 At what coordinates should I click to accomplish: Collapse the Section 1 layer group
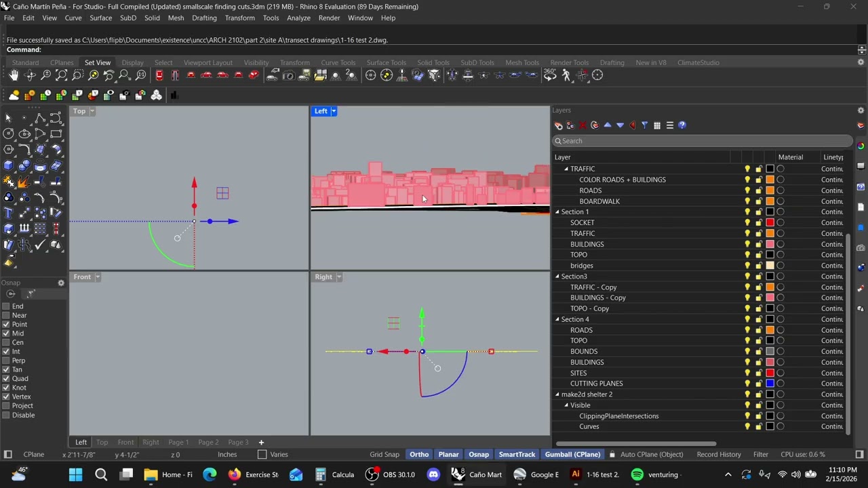click(557, 212)
